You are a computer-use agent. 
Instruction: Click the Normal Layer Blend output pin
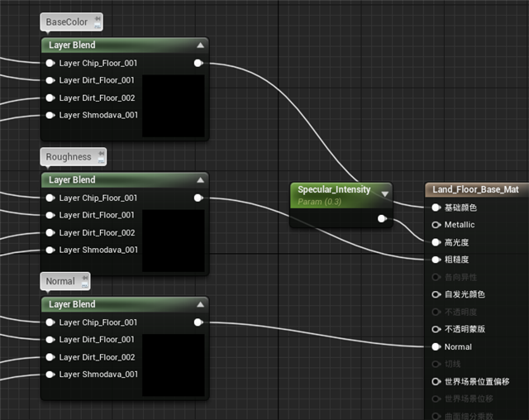pos(198,322)
